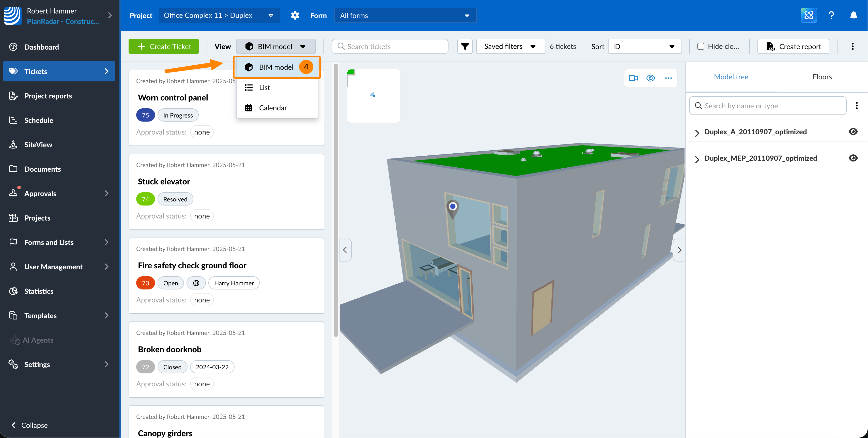Open the ticket filter funnel icon

[x=465, y=47]
